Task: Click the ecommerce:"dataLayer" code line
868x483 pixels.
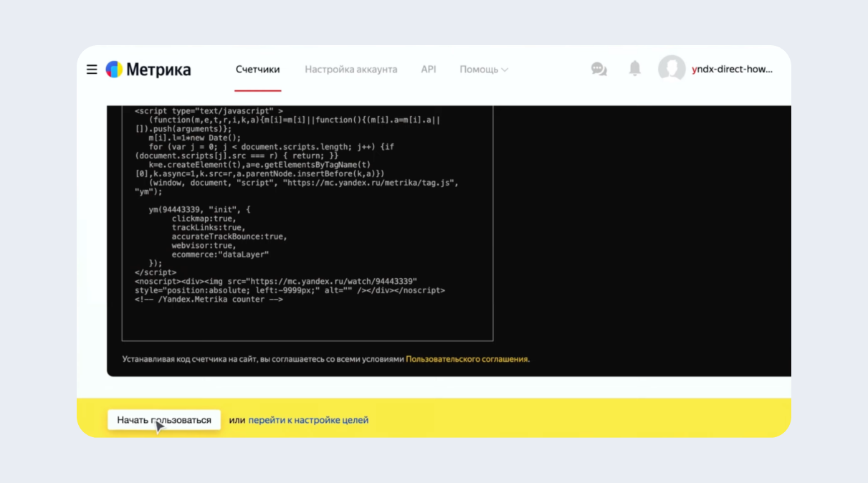Action: coord(220,254)
